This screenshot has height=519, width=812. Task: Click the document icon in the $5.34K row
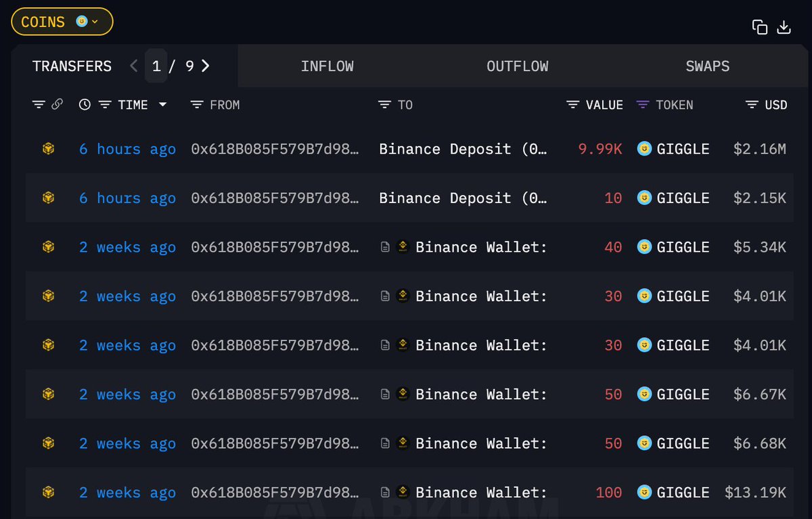point(384,248)
